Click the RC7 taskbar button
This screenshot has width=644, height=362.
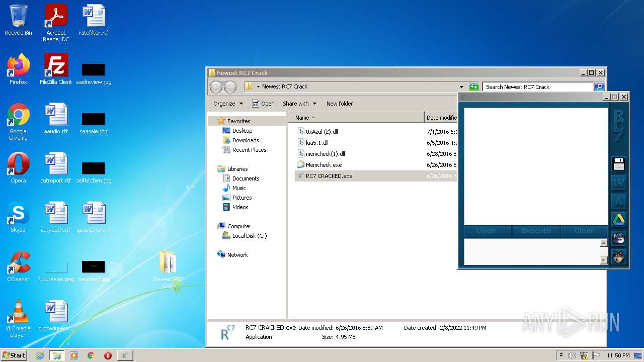tap(125, 355)
